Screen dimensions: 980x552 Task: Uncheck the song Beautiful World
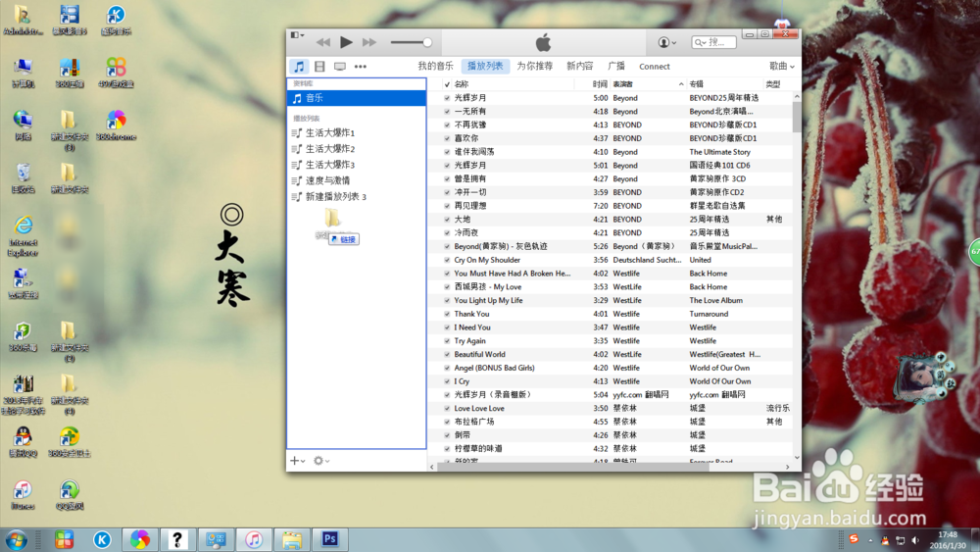point(447,355)
